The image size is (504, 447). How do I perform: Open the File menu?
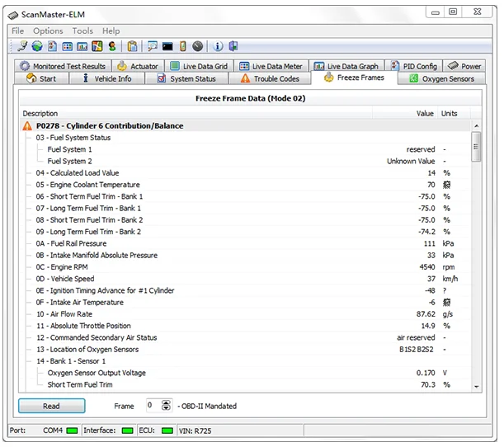[x=17, y=31]
